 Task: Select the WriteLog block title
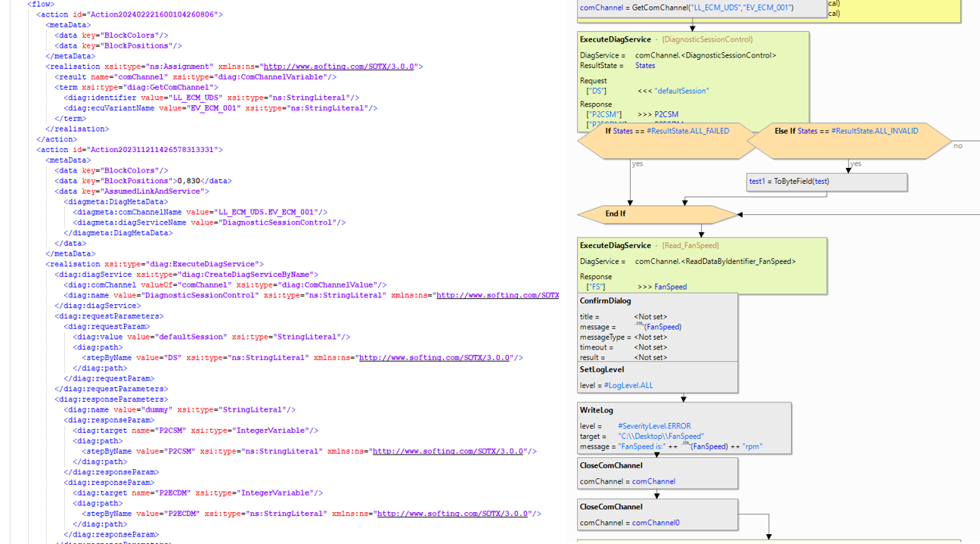click(x=597, y=410)
